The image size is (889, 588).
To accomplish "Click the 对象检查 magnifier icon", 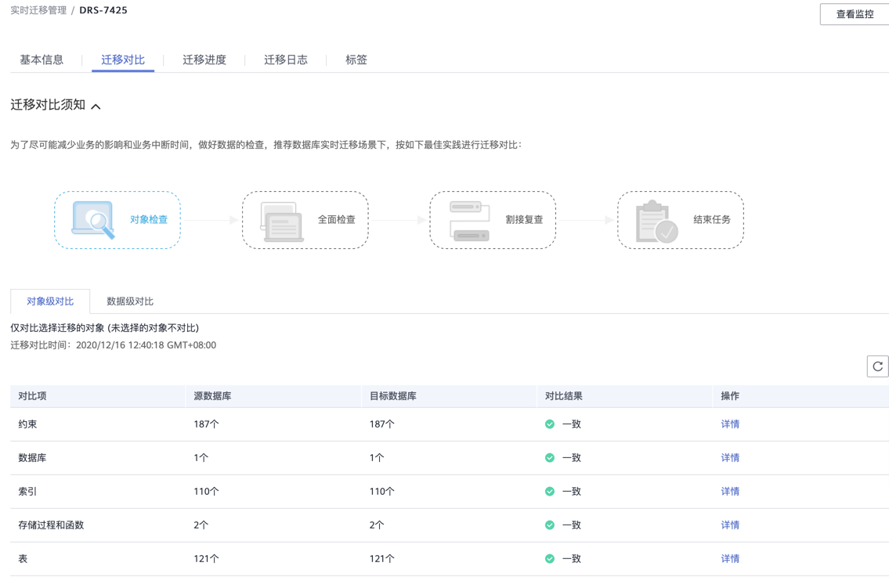I will tap(93, 220).
